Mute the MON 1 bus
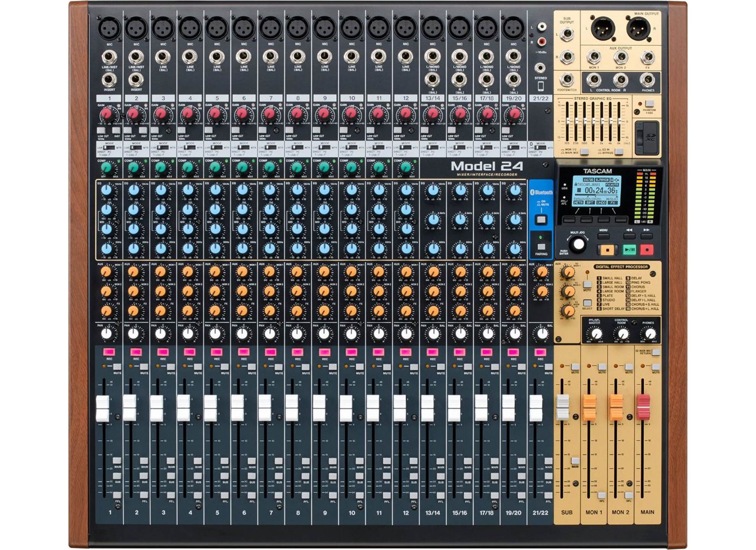Image resolution: width=756 pixels, height=550 pixels. click(602, 367)
